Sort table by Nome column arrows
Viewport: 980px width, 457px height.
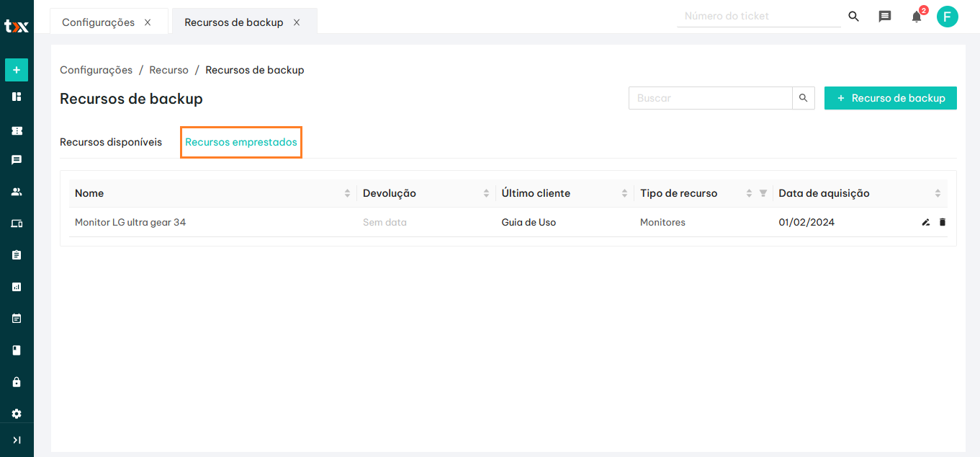(347, 193)
